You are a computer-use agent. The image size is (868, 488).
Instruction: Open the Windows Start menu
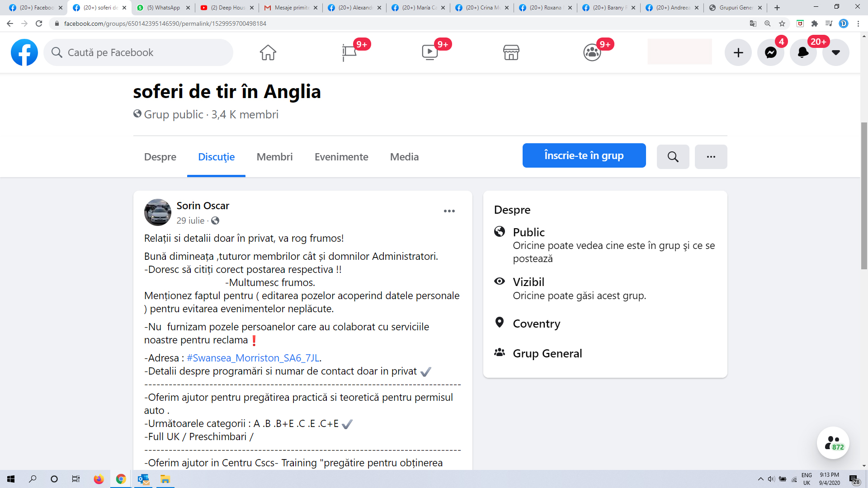pyautogui.click(x=11, y=479)
